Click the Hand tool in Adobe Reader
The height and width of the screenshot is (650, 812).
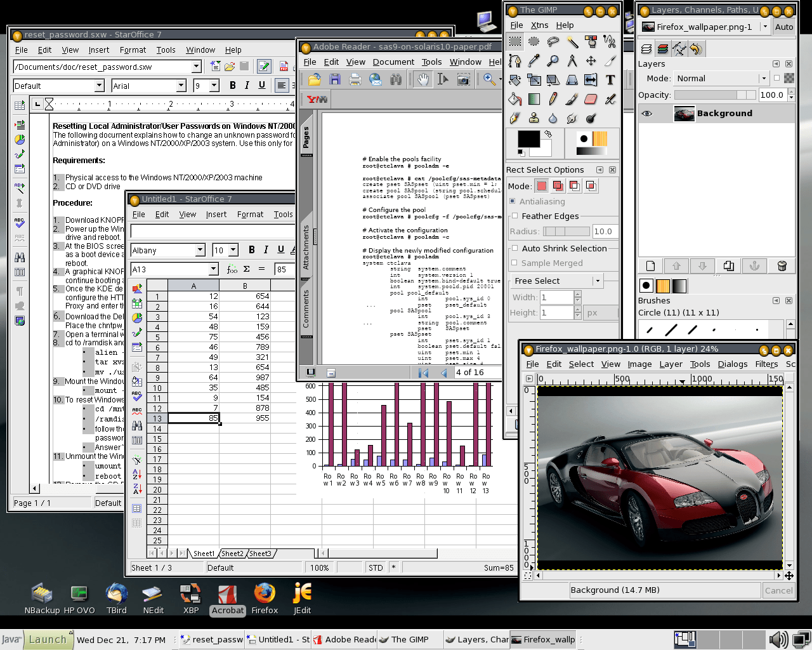tap(423, 79)
